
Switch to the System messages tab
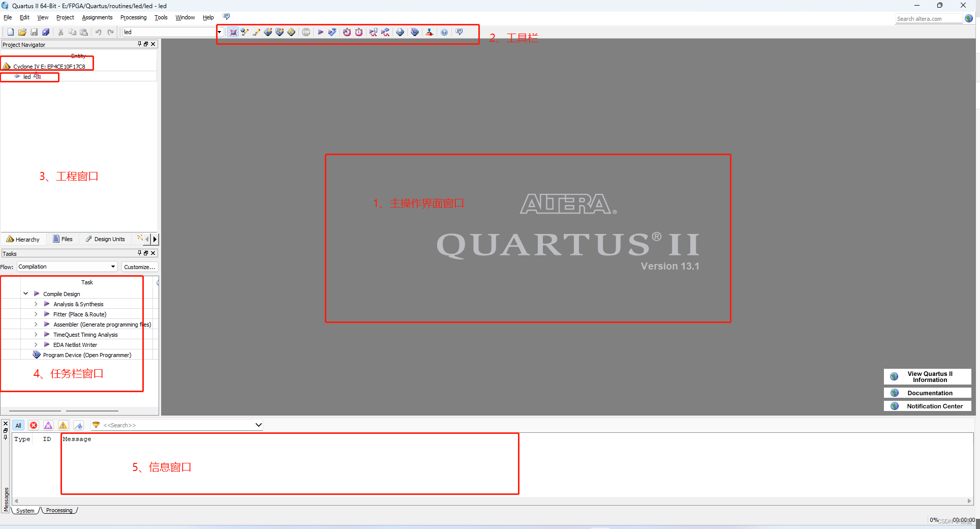(x=25, y=510)
